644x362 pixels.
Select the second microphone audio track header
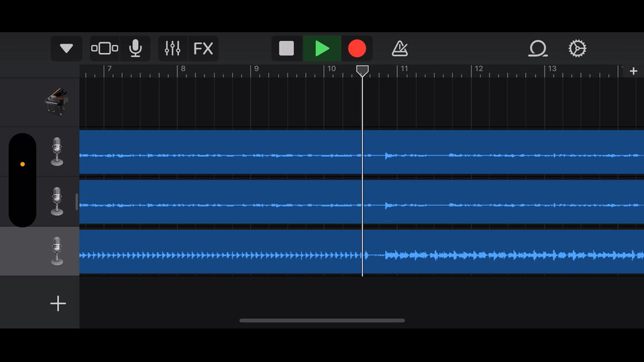57,201
